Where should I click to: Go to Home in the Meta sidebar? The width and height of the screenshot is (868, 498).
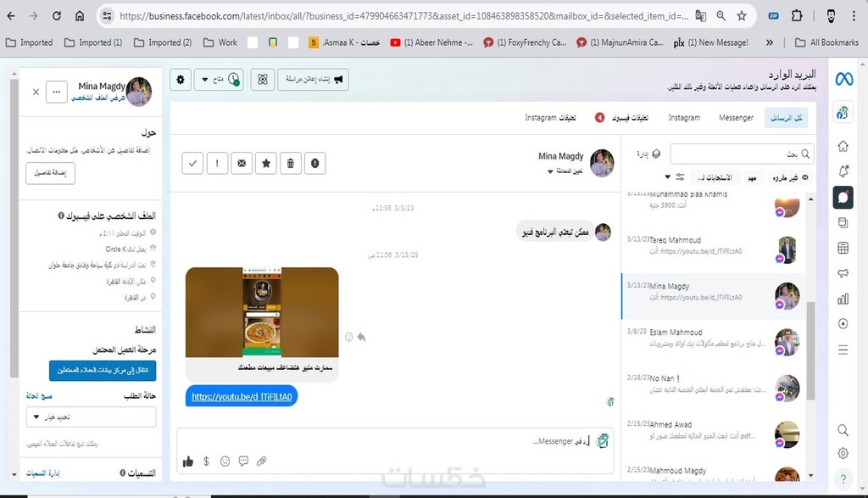(x=843, y=146)
